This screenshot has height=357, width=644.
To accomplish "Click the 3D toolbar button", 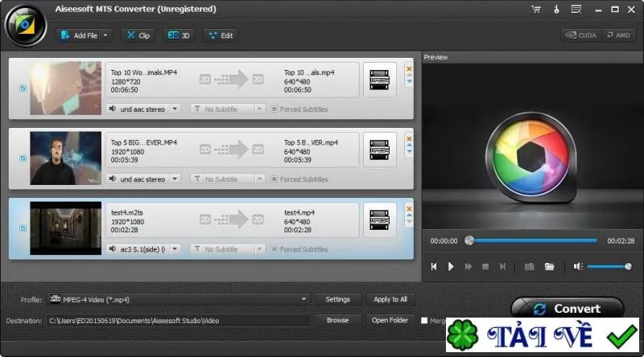I will pos(179,35).
